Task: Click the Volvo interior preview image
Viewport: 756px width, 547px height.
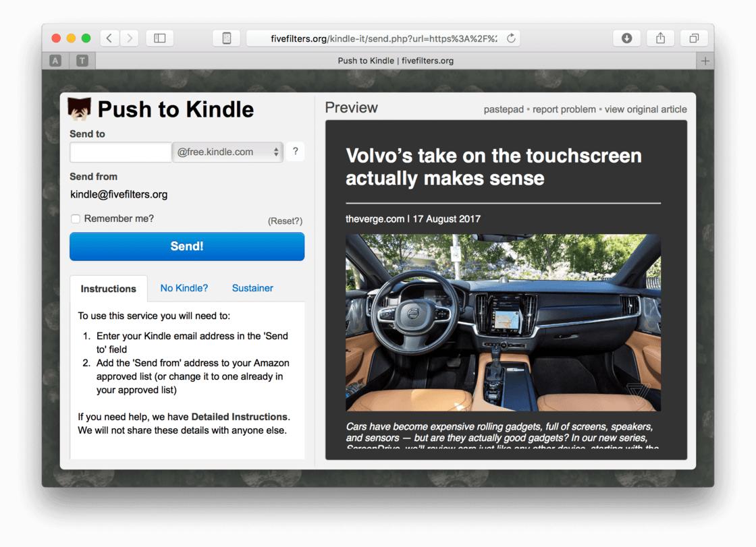Action: pyautogui.click(x=503, y=322)
